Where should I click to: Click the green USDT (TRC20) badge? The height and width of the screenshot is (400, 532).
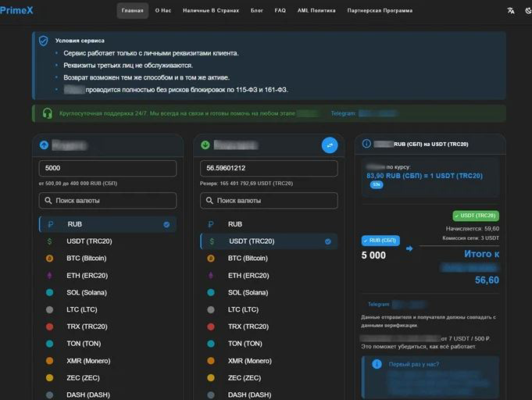click(x=475, y=216)
